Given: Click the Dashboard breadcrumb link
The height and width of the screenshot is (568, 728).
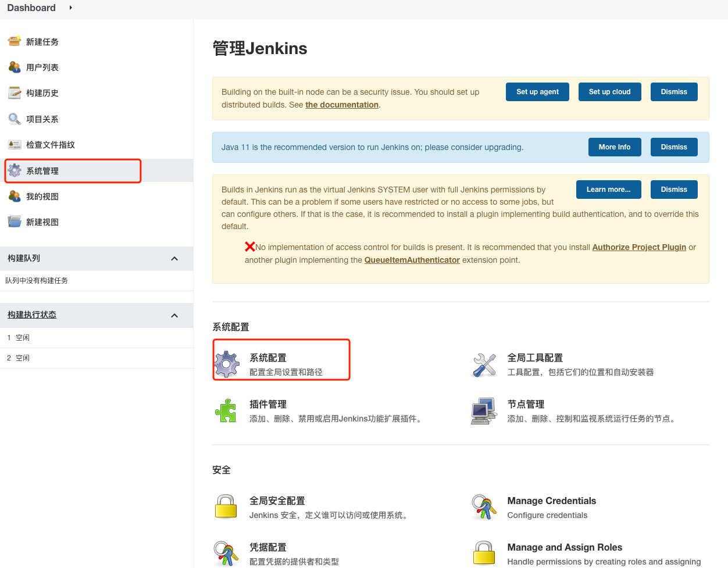Looking at the screenshot, I should point(31,8).
